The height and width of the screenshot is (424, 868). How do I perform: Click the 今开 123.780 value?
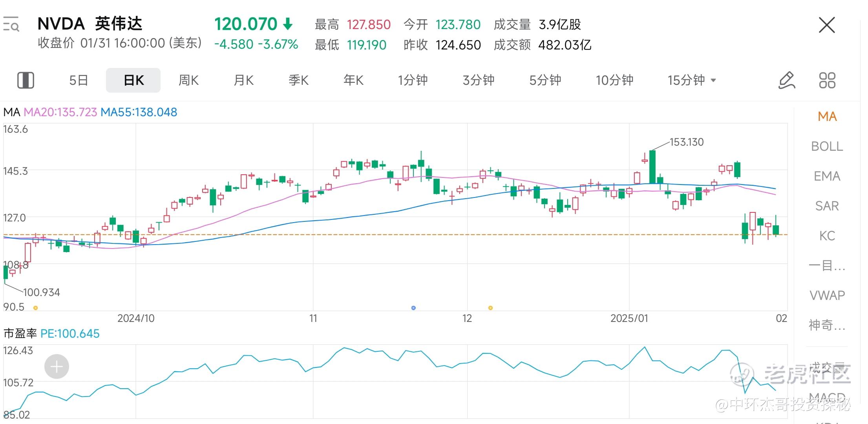pyautogui.click(x=458, y=25)
